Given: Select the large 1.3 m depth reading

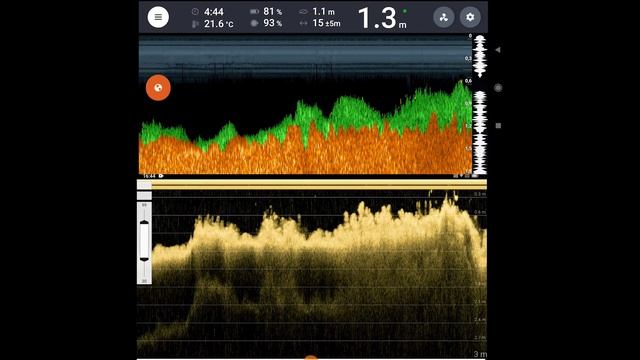Looking at the screenshot, I should [x=382, y=18].
